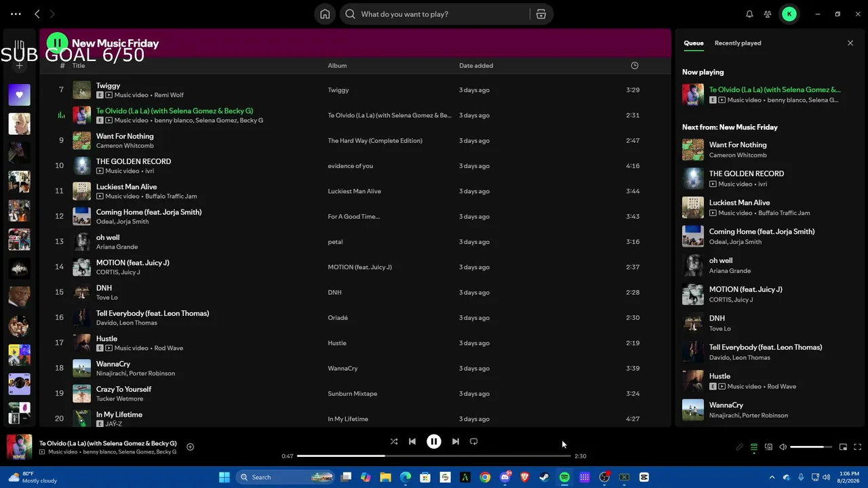Open the taskbar Search box
Screen dimensions: 868x488
click(285, 477)
